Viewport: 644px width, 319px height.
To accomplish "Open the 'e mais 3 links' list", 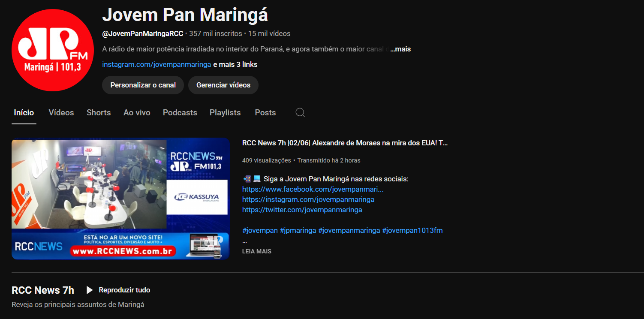I will (x=235, y=65).
